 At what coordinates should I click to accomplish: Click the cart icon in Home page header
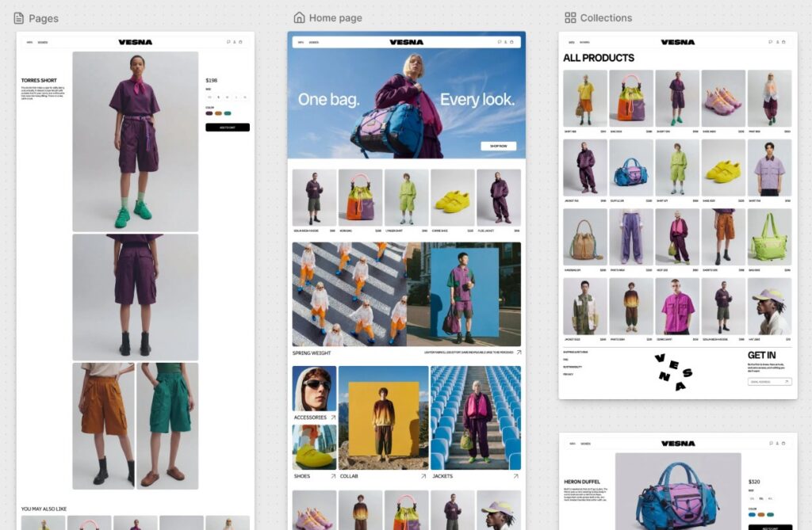tap(511, 42)
